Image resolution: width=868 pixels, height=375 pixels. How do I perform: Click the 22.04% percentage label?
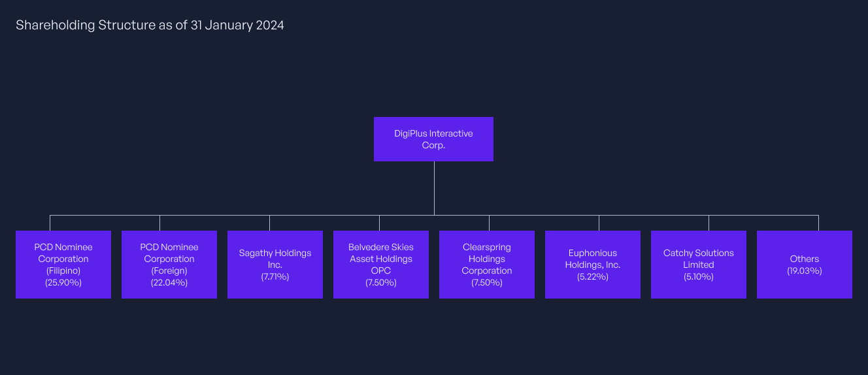(x=169, y=283)
